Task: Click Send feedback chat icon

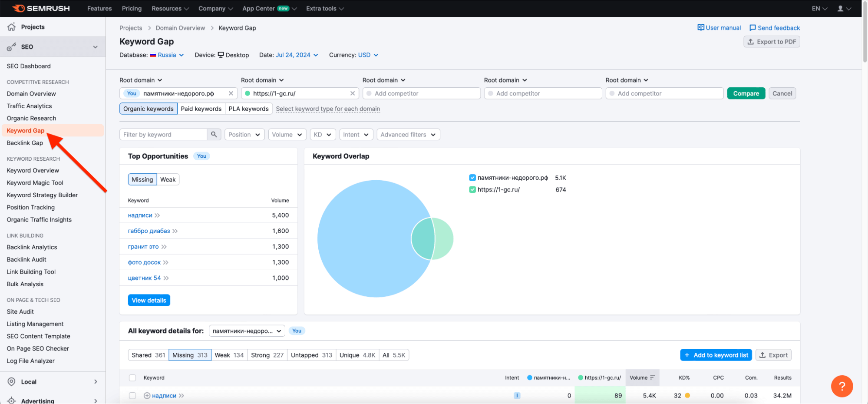Action: tap(752, 28)
